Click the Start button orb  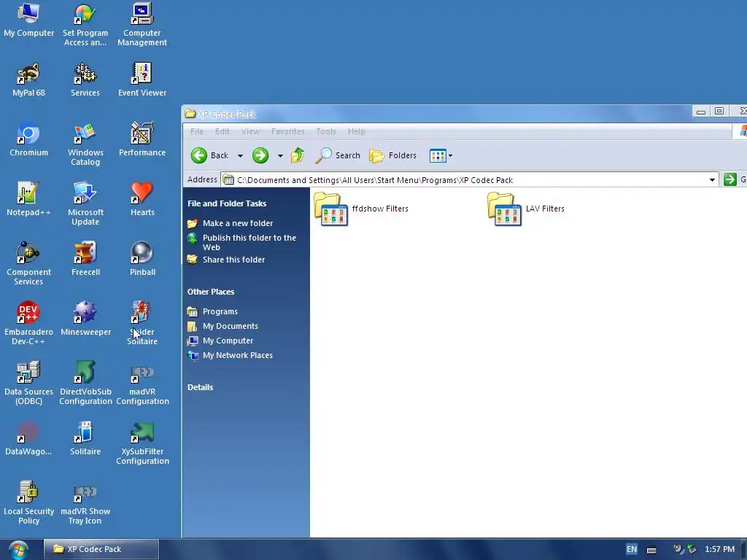coord(18,550)
